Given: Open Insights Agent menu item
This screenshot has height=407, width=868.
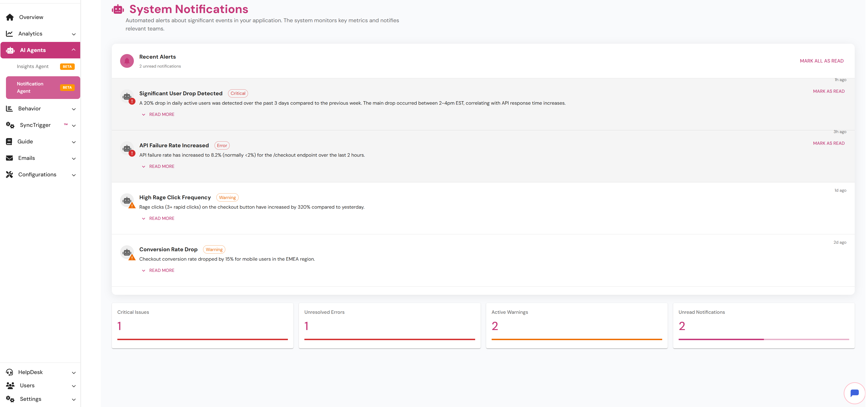Looking at the screenshot, I should click(33, 66).
